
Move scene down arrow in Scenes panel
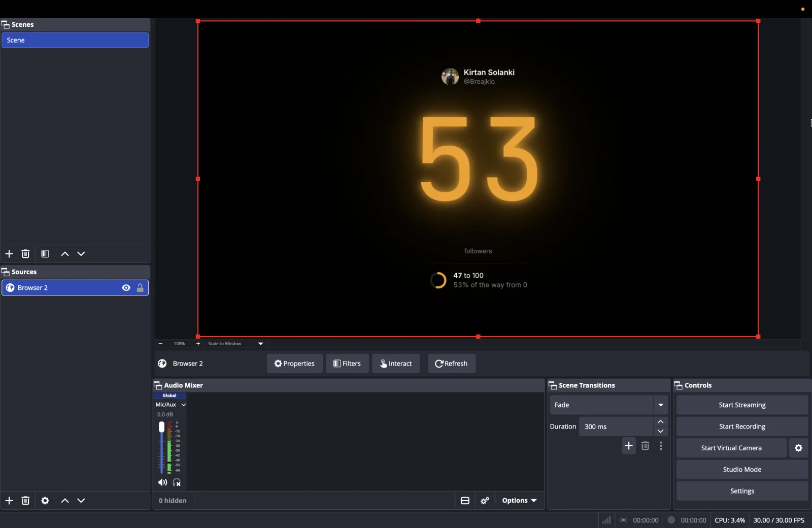(81, 254)
